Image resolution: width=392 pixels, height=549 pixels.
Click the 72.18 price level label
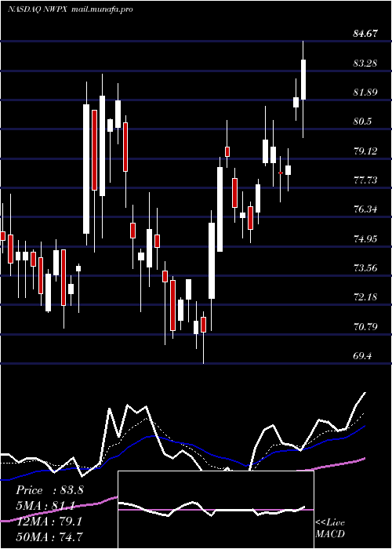click(365, 297)
